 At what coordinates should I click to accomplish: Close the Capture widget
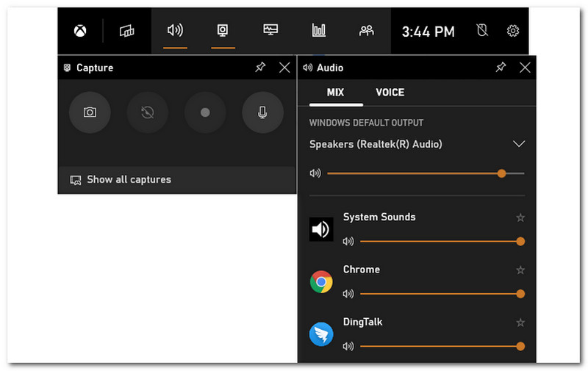(284, 68)
